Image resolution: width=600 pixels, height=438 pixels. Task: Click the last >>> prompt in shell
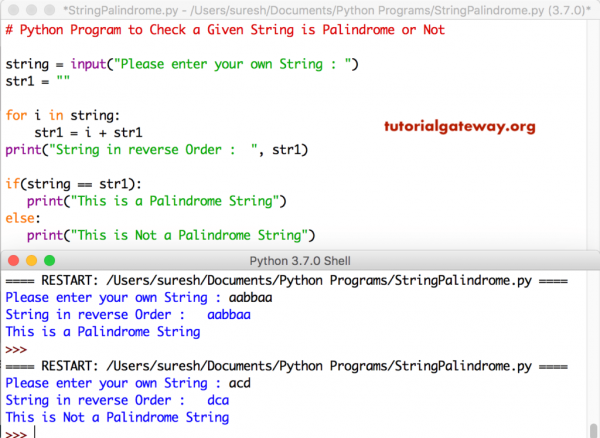(x=16, y=434)
